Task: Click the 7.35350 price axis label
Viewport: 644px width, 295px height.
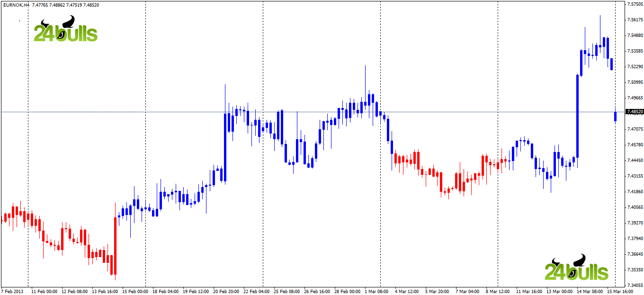Action: tap(635, 270)
